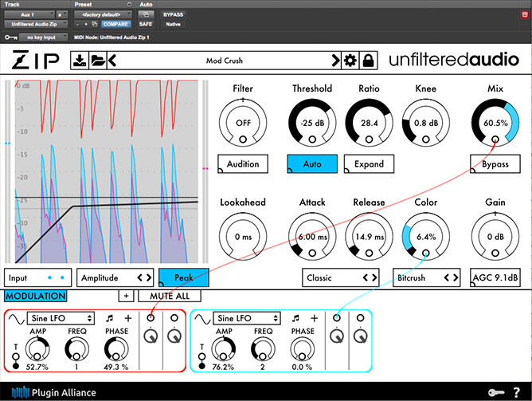Open help question mark icon
532x401 pixels.
(x=518, y=391)
